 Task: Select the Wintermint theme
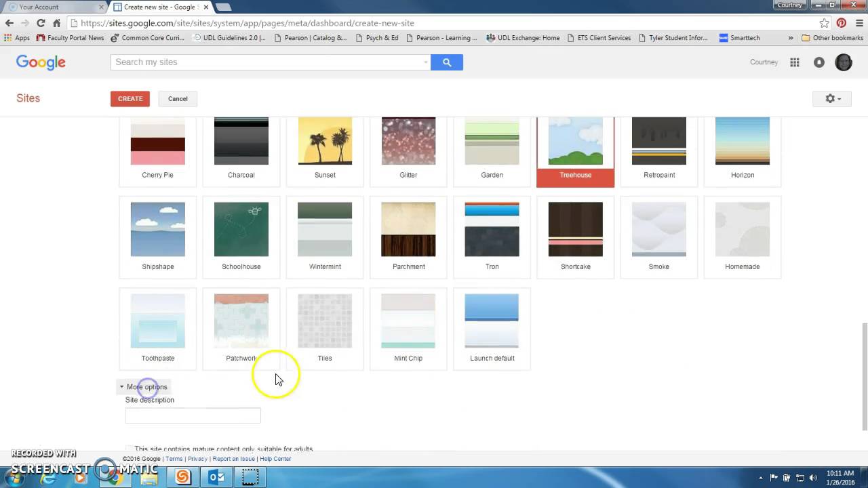325,237
